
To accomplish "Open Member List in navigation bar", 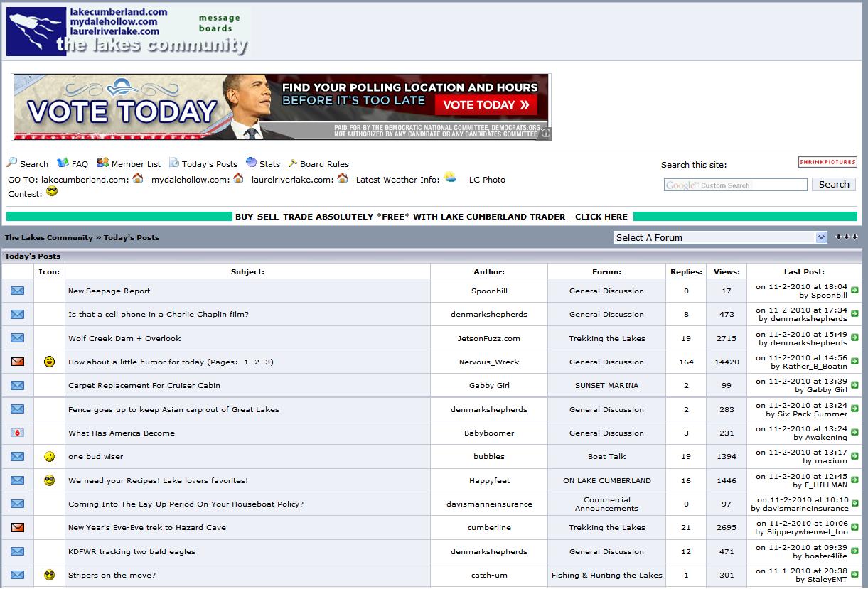I will click(x=136, y=164).
